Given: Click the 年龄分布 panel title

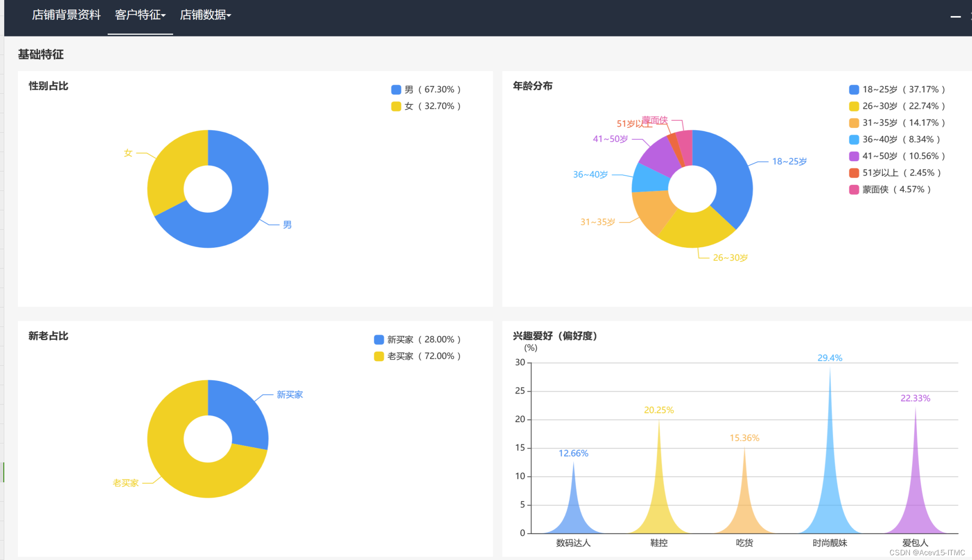Looking at the screenshot, I should [532, 86].
